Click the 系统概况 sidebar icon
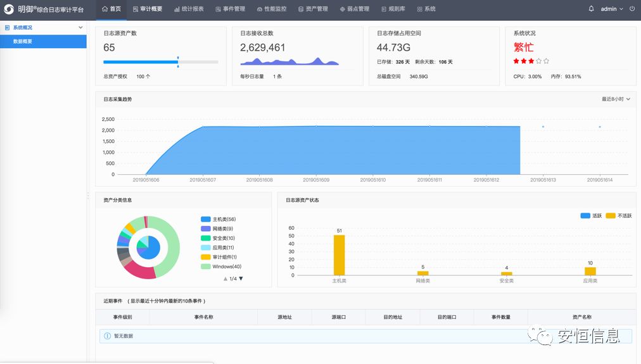Screen dimensions: 641x364 [x=8, y=28]
